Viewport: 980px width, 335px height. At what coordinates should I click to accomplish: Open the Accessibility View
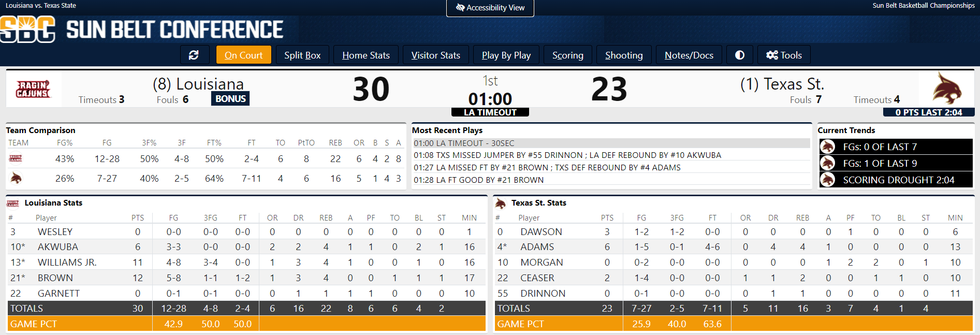490,8
